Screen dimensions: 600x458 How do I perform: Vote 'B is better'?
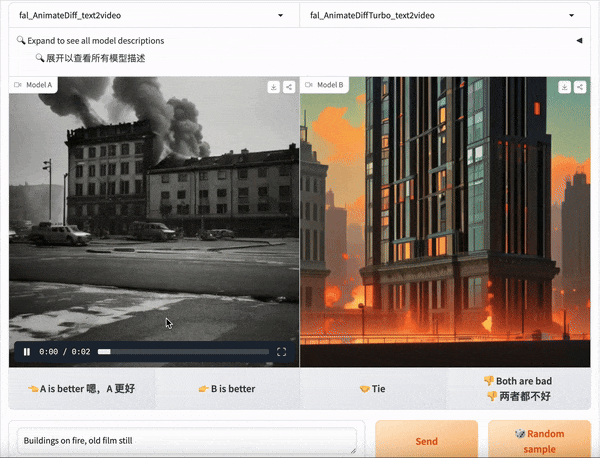coord(227,389)
